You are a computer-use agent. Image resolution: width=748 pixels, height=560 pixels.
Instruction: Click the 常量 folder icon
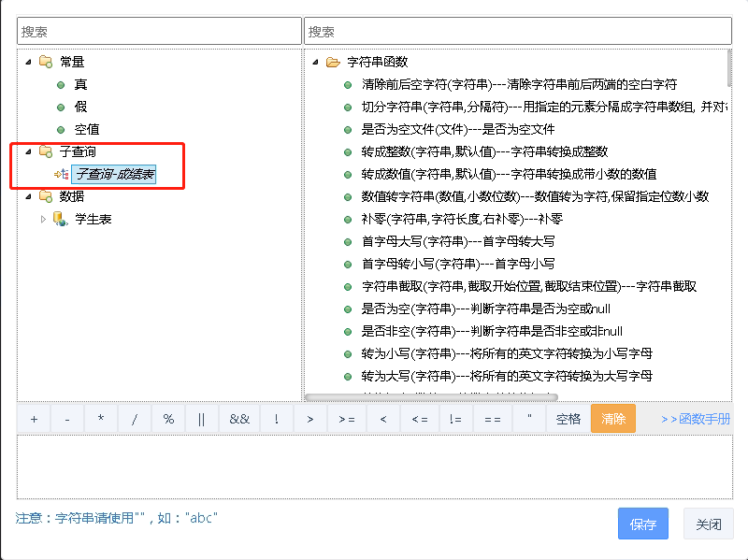click(45, 62)
